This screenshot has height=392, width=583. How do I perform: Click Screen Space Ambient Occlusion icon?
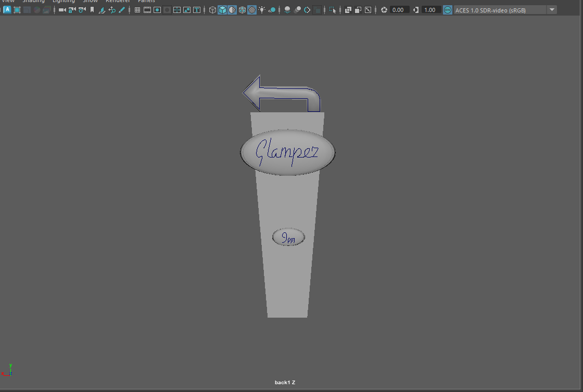tap(287, 10)
